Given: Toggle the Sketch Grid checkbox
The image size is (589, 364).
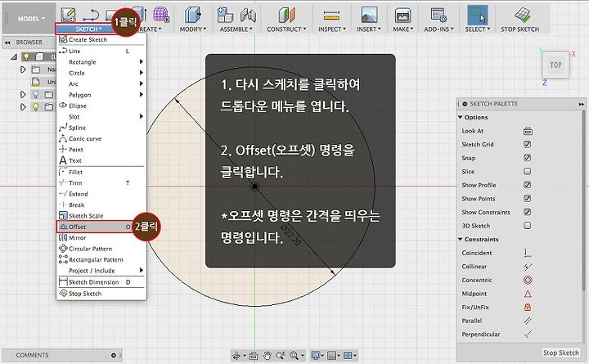Looking at the screenshot, I should (528, 144).
